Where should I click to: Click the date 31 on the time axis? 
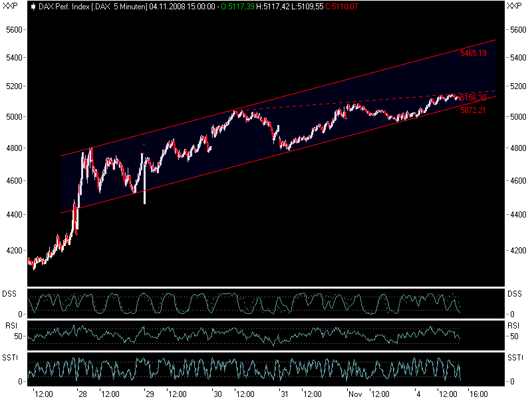tap(285, 394)
